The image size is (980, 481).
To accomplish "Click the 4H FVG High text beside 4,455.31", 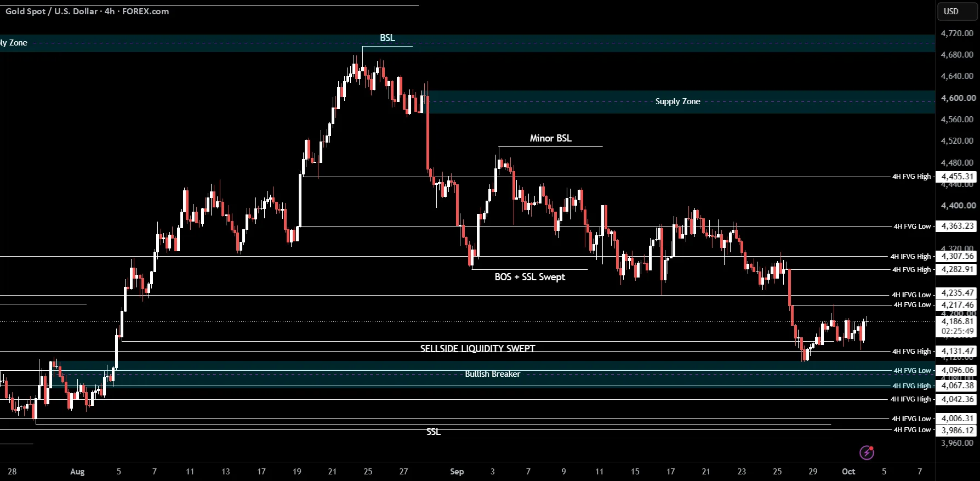I will pos(911,177).
